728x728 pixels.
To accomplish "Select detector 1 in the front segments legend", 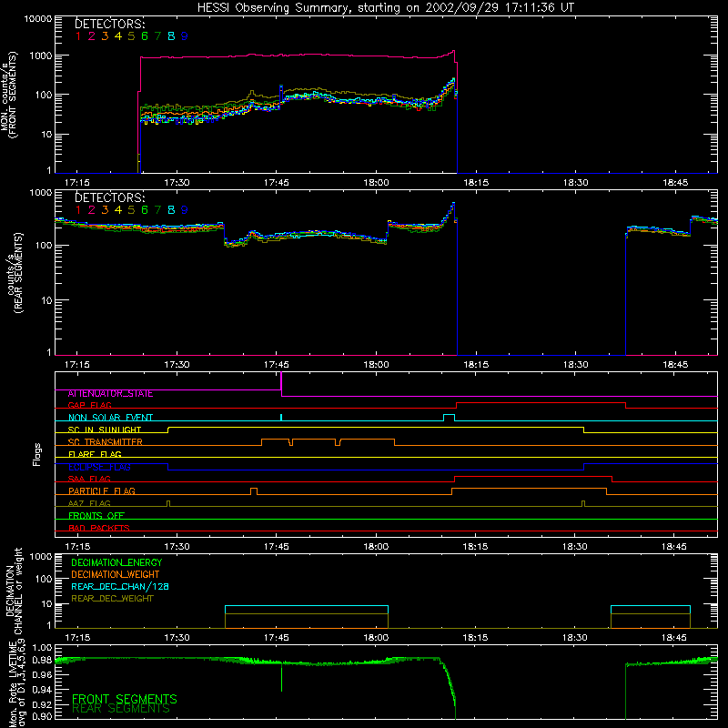I will pyautogui.click(x=78, y=36).
